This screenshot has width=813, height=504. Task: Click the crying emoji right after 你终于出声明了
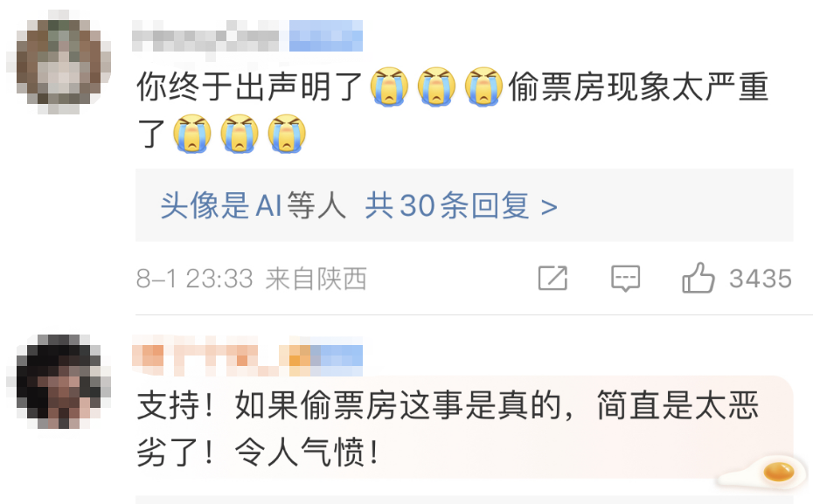point(389,86)
